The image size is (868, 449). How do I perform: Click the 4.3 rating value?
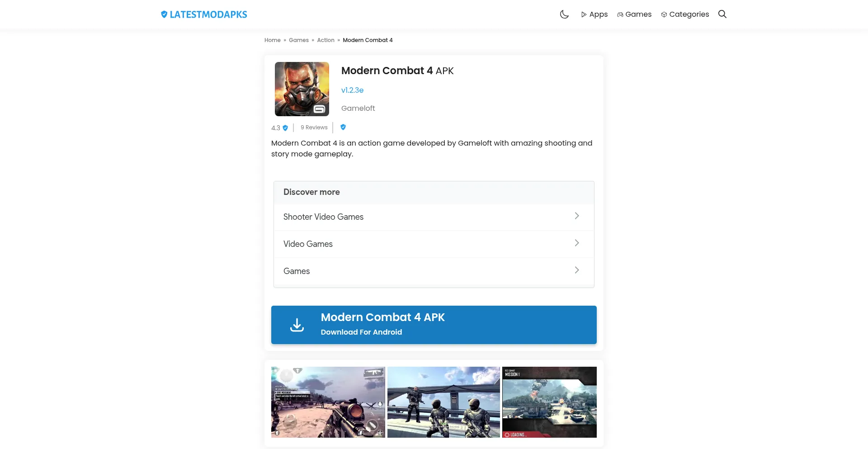[x=276, y=128]
